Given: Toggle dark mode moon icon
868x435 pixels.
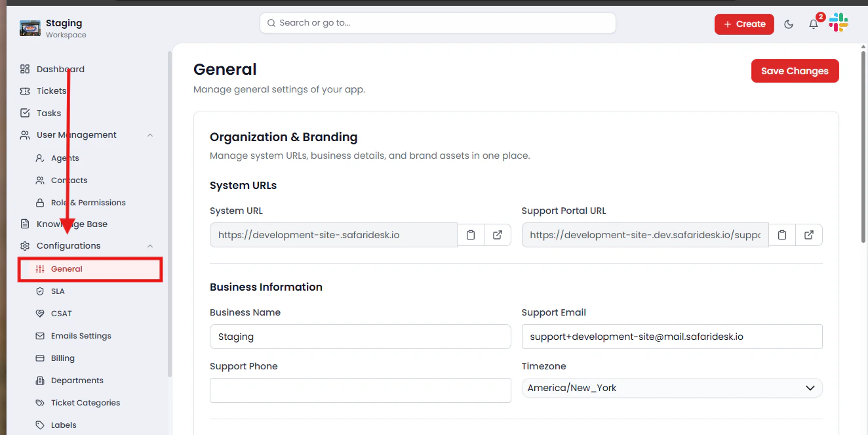Looking at the screenshot, I should 789,24.
